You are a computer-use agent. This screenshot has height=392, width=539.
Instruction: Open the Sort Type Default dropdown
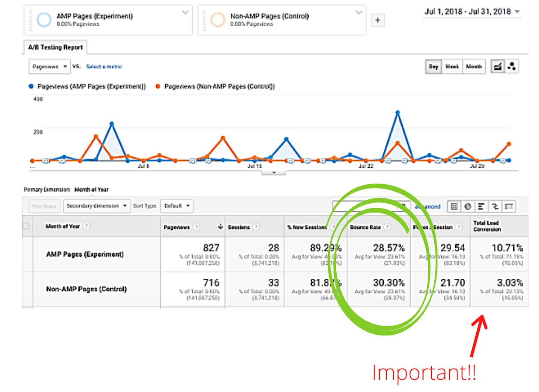[177, 206]
